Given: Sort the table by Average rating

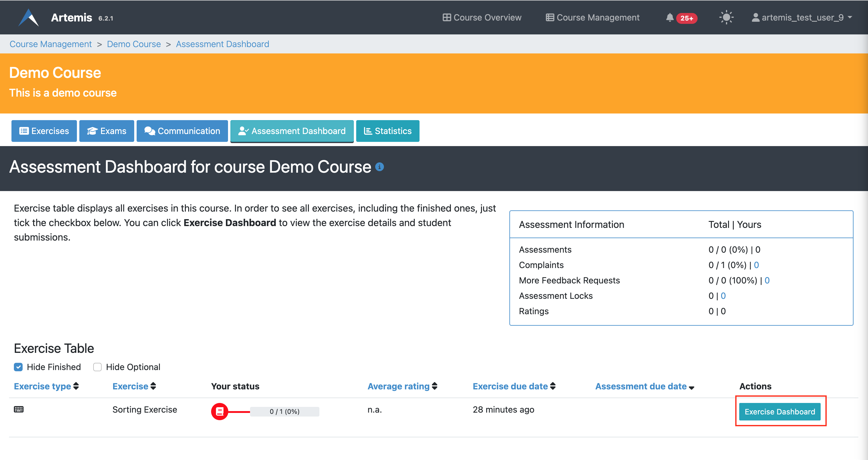Looking at the screenshot, I should [x=402, y=386].
